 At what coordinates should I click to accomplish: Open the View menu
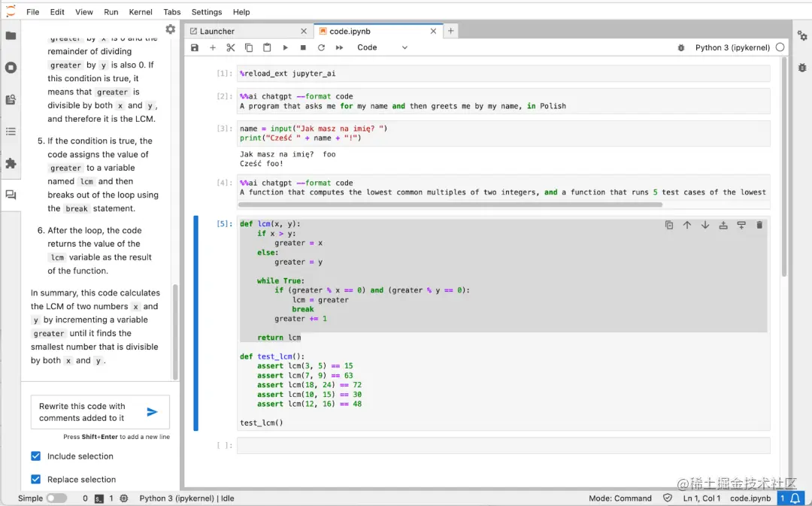(x=84, y=12)
